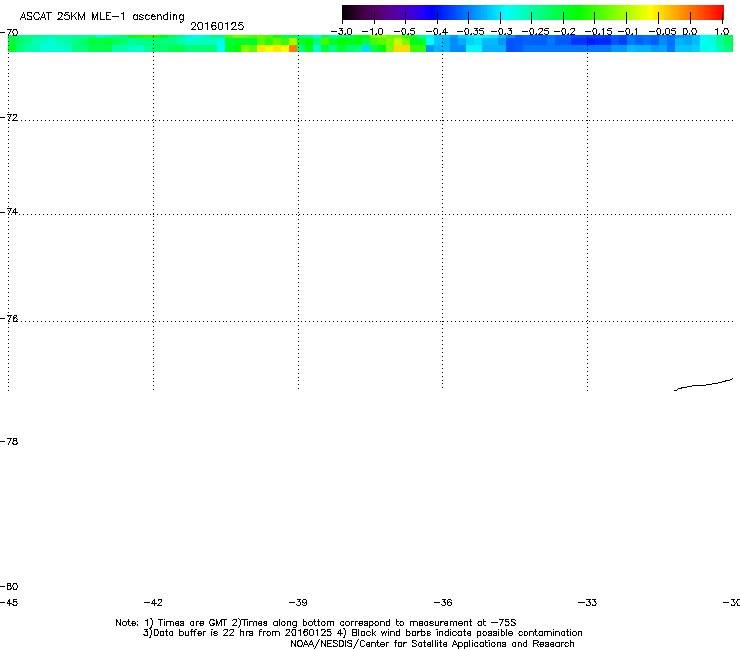Pick the -0.35 color scale label
This screenshot has height=650, width=740.
click(471, 32)
